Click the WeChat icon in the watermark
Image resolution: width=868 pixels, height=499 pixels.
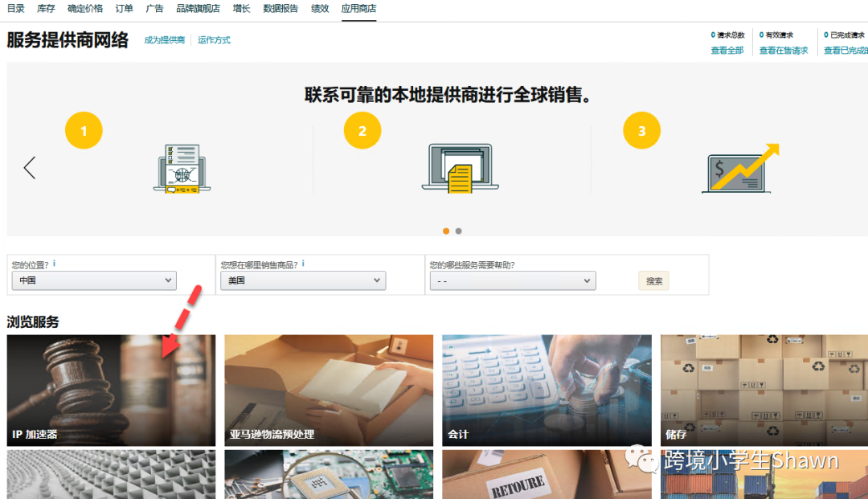tap(641, 460)
